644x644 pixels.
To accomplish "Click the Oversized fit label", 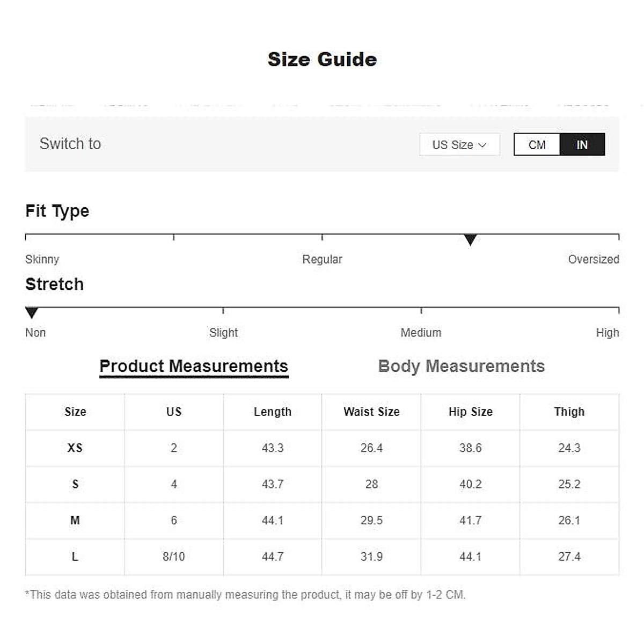I will [593, 259].
